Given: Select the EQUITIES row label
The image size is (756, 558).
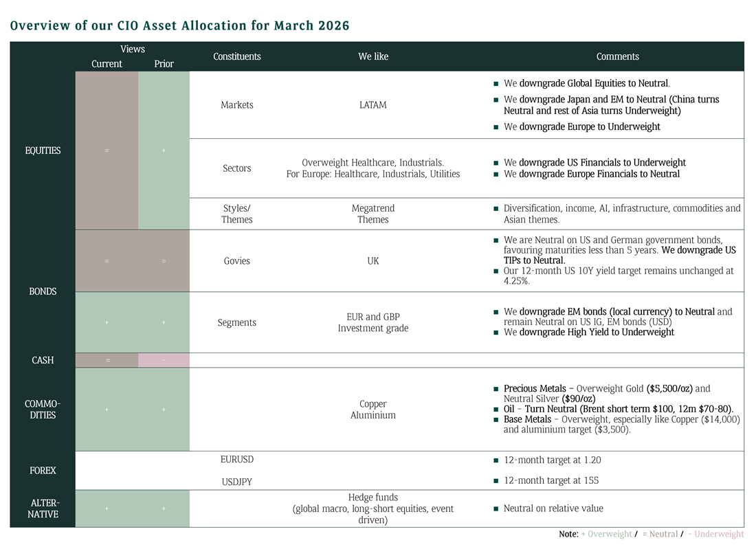Looking at the screenshot, I should [x=43, y=150].
